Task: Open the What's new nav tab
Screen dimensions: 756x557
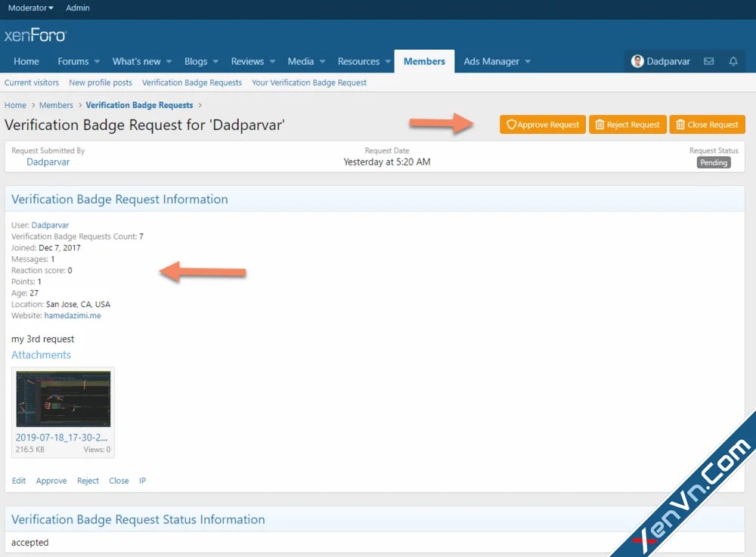Action: point(136,61)
